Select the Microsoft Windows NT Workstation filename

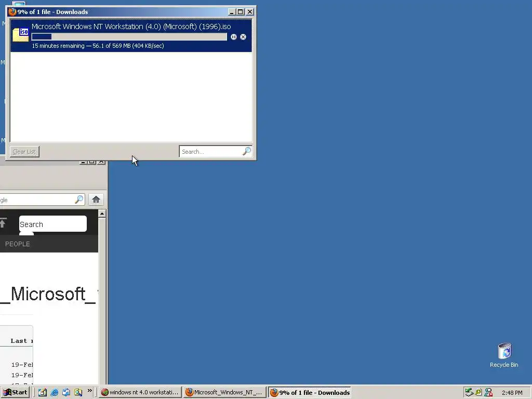pyautogui.click(x=131, y=26)
